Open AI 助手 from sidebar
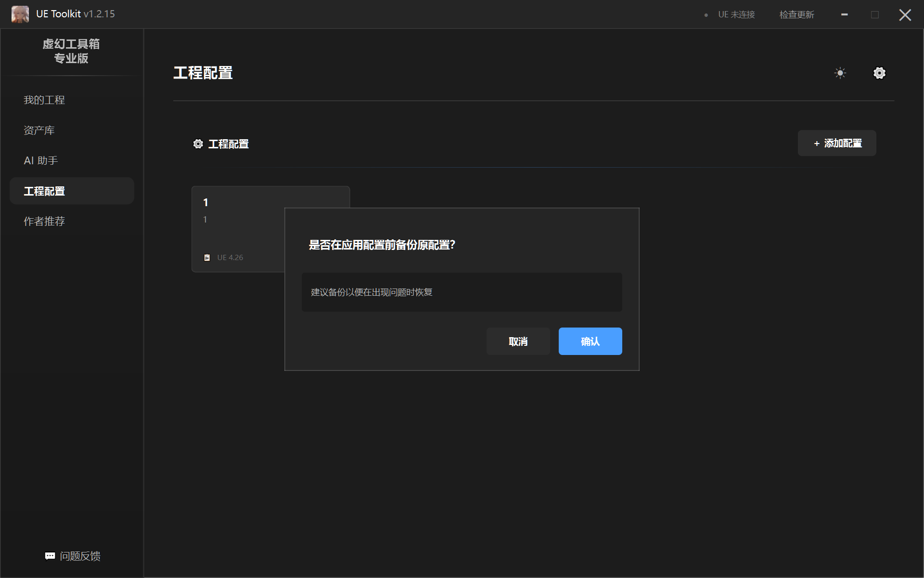 point(72,161)
